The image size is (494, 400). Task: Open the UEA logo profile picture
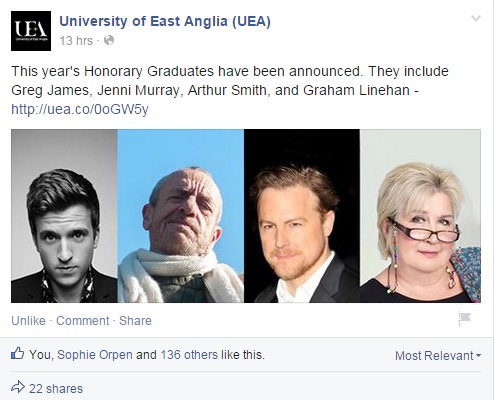click(x=31, y=31)
